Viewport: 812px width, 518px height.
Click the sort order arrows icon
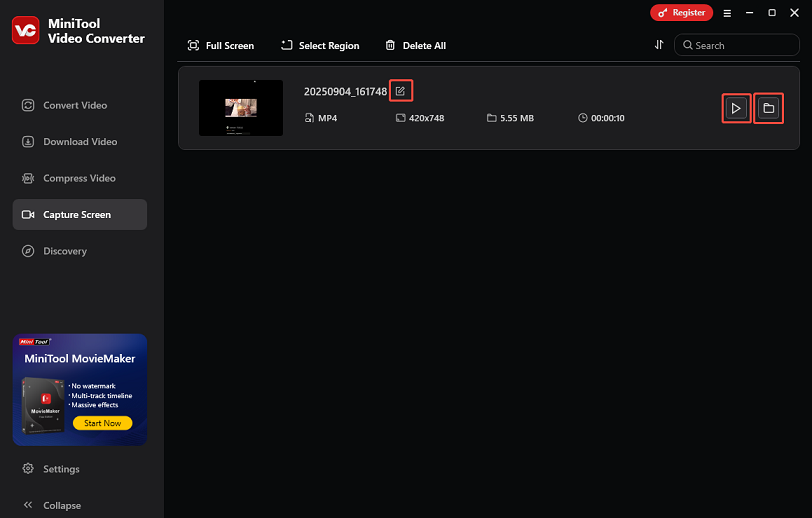659,45
